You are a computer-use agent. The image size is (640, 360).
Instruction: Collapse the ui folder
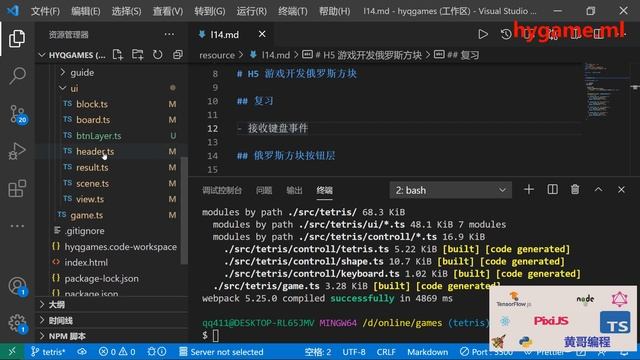click(74, 88)
